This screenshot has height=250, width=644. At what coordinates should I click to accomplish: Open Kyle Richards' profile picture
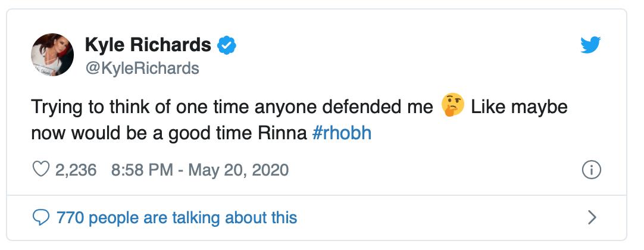click(x=52, y=54)
